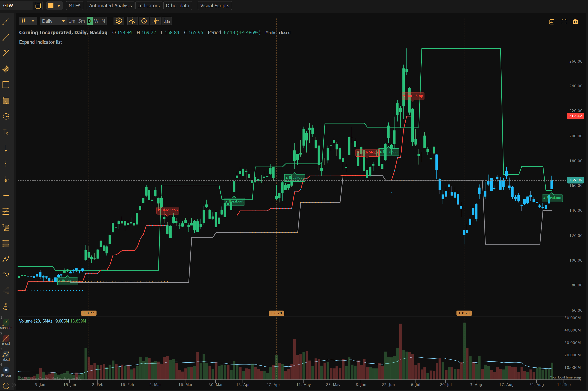Screen dimensions: 588x391
Task: Choose the flag icon quick tool
Action: [6, 372]
